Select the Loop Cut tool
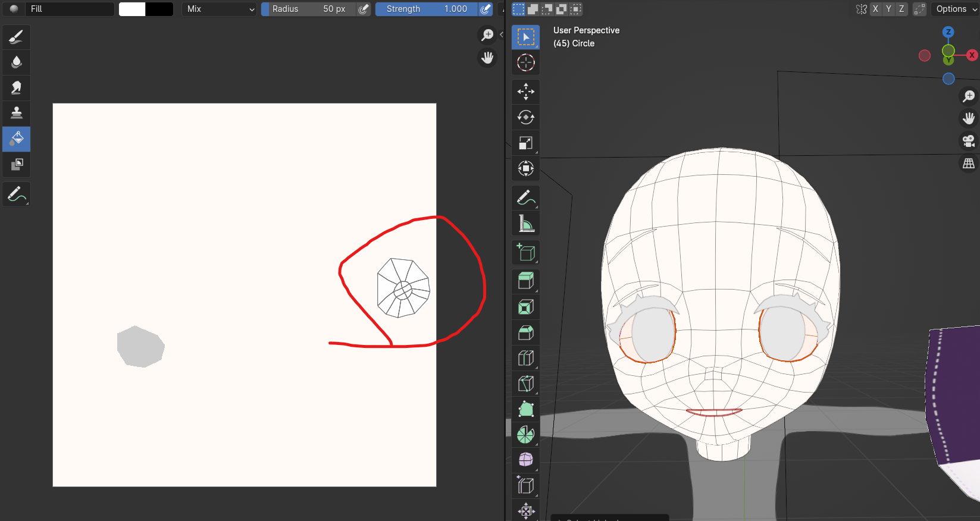 [526, 358]
